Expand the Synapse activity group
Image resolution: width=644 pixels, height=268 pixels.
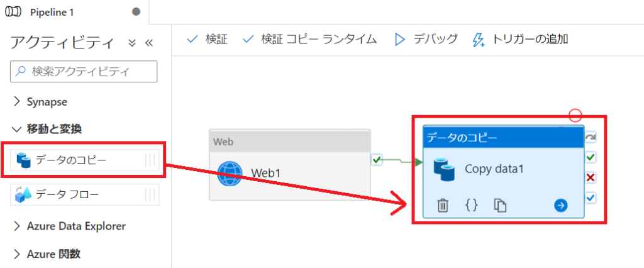coord(47,101)
